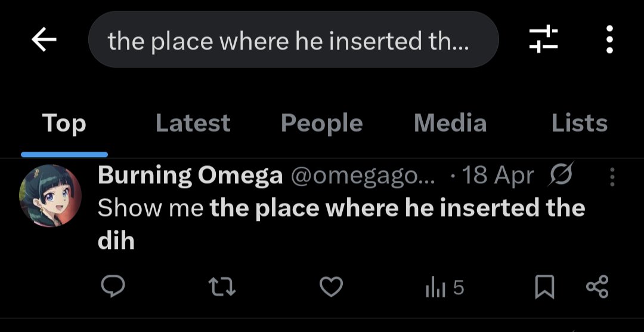Viewport: 644px width, 332px height.
Task: Share the Burning Omega post
Action: (x=597, y=287)
